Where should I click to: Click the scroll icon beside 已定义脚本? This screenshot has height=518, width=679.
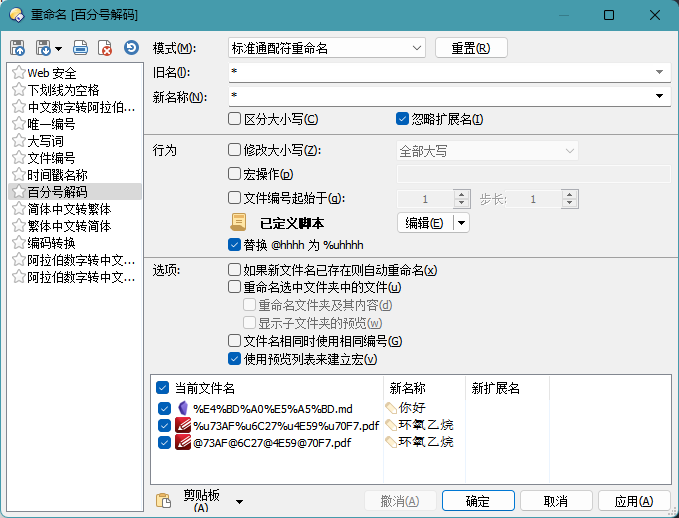[238, 223]
